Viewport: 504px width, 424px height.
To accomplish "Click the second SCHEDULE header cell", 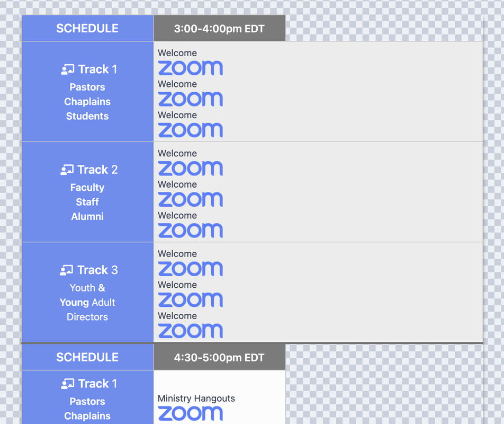I will click(x=87, y=357).
